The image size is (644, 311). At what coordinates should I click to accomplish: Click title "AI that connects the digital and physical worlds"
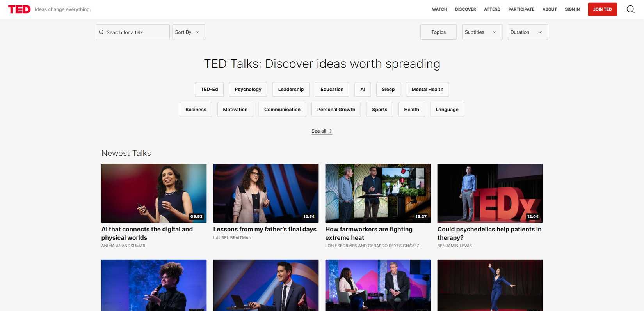click(x=147, y=233)
